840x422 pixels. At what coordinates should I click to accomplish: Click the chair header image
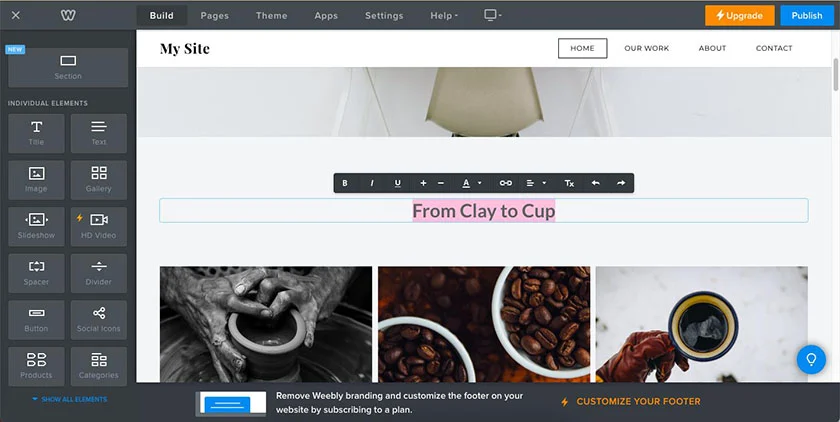[484, 102]
